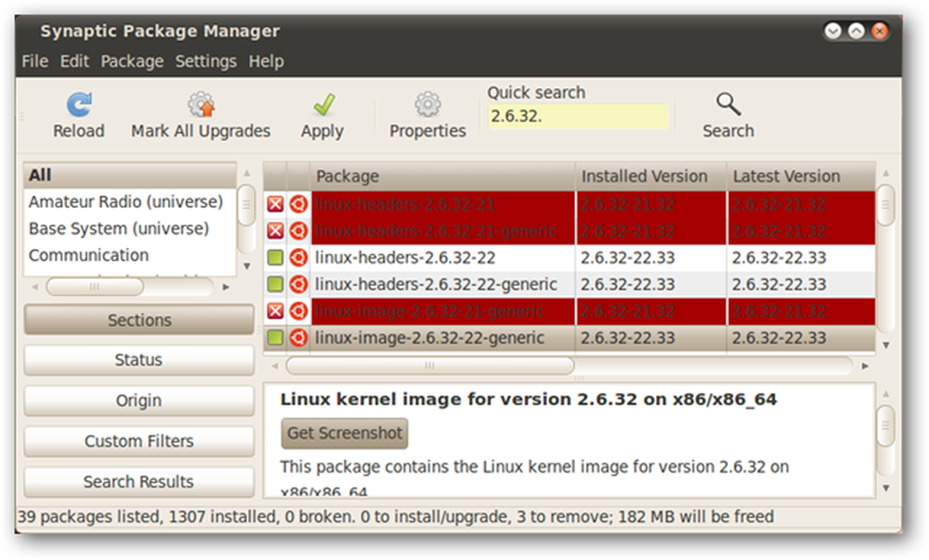
Task: Click description pane scroll down arrow
Action: pos(886,488)
